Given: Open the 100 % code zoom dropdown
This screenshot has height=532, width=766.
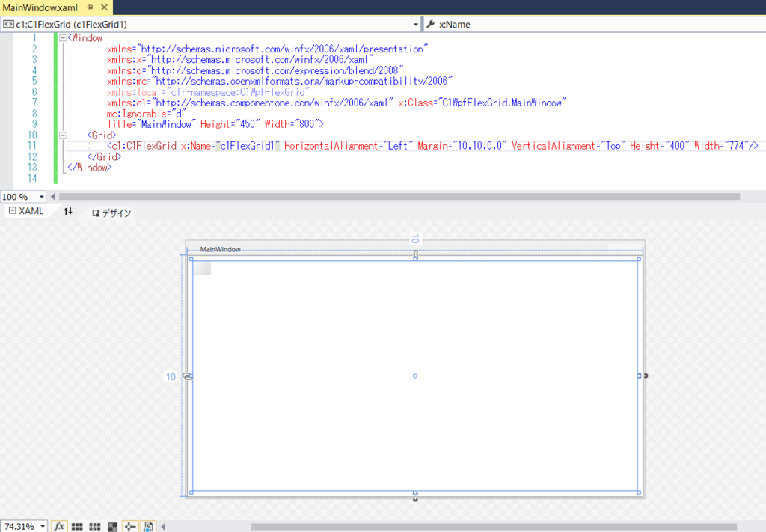Looking at the screenshot, I should 41,197.
